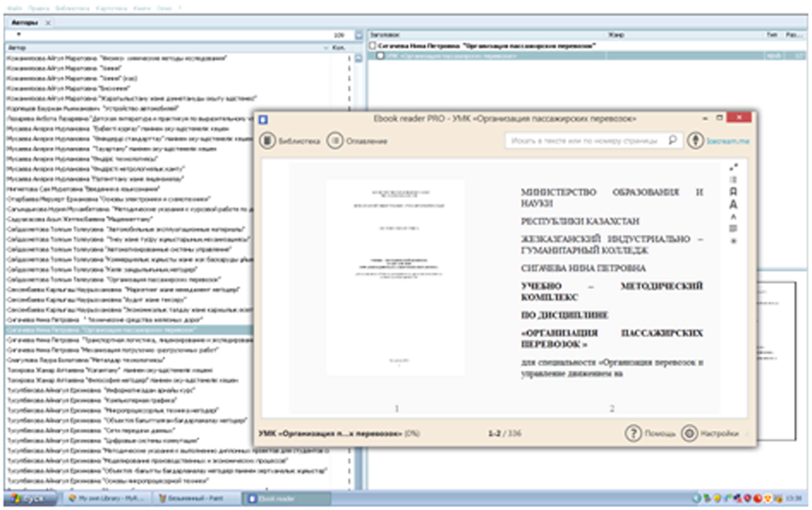
Task: Open the Библиотека library button in reader
Action: tap(267, 141)
